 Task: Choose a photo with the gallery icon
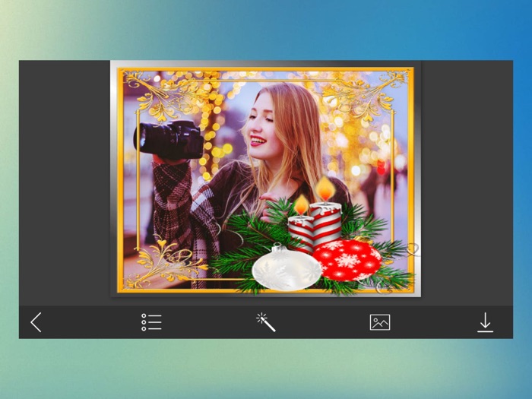click(380, 322)
